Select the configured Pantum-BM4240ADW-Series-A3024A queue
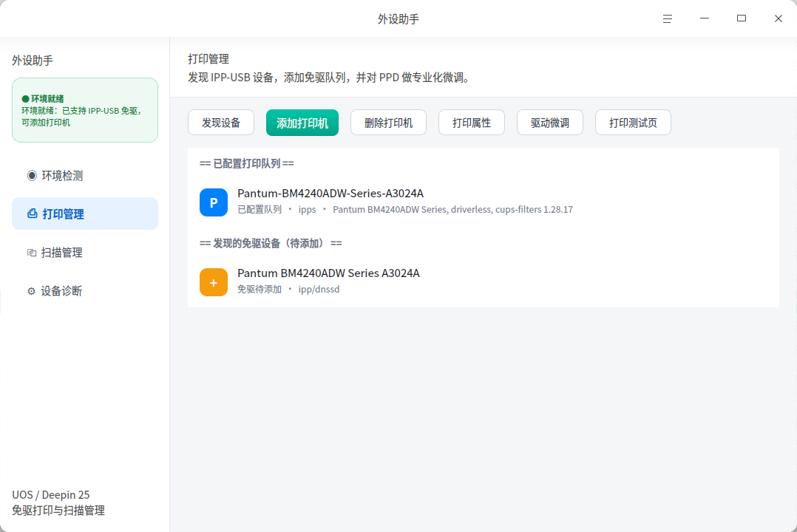Image resolution: width=797 pixels, height=532 pixels. [x=484, y=201]
